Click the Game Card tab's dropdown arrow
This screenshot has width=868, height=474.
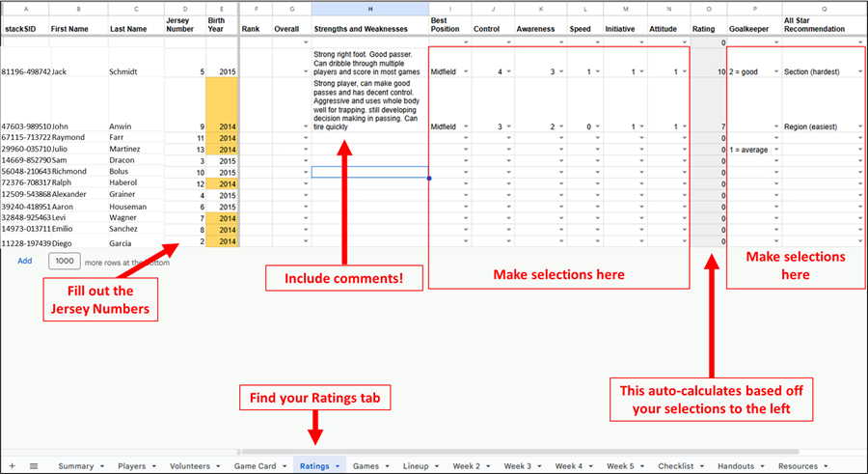tap(284, 466)
